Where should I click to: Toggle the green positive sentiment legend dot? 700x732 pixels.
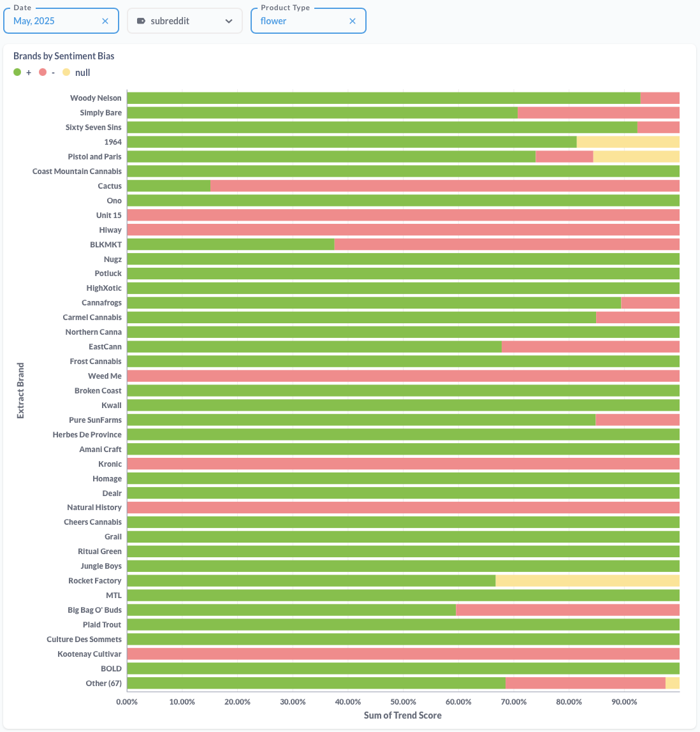click(x=17, y=72)
